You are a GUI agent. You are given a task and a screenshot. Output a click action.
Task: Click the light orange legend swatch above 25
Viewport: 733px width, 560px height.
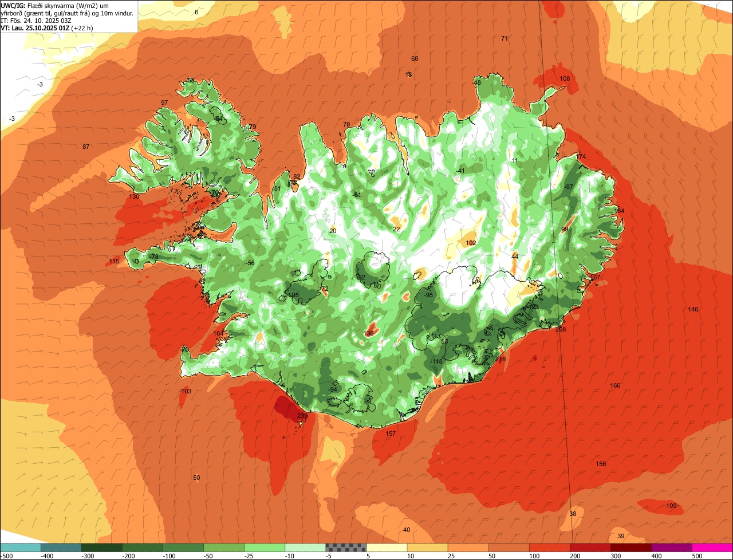tap(468, 547)
